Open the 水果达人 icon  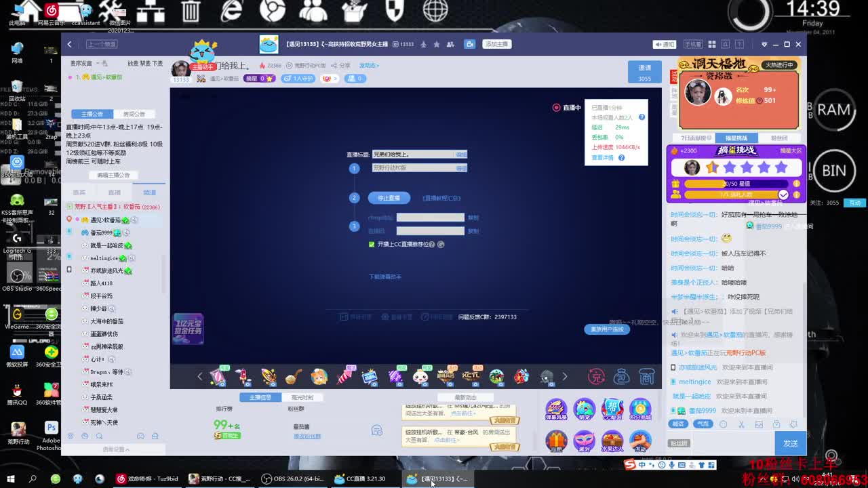coord(612,441)
